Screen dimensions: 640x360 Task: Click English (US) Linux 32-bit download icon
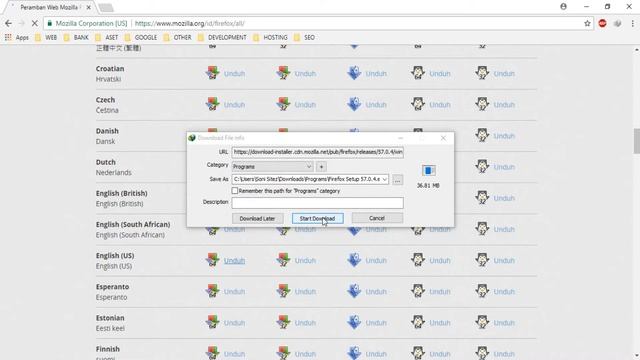(482, 260)
